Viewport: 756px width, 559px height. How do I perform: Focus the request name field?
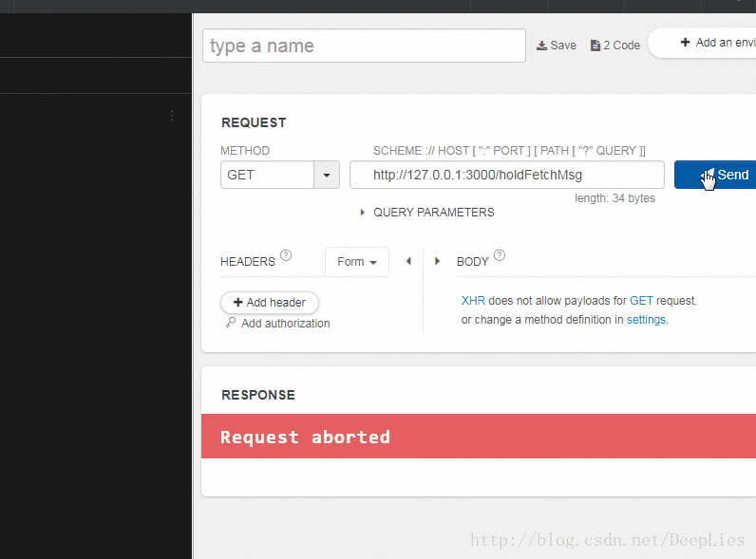pyautogui.click(x=364, y=46)
